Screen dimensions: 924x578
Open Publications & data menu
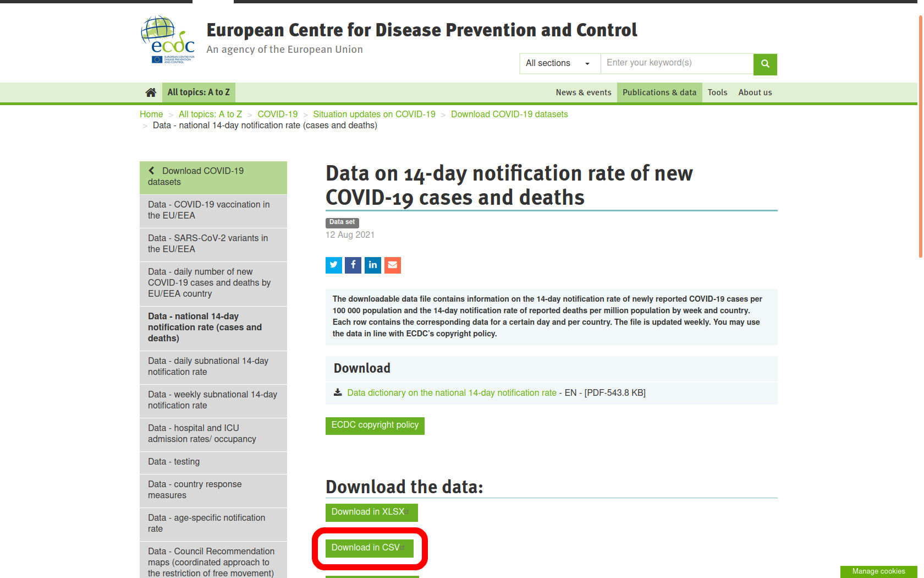click(x=659, y=92)
